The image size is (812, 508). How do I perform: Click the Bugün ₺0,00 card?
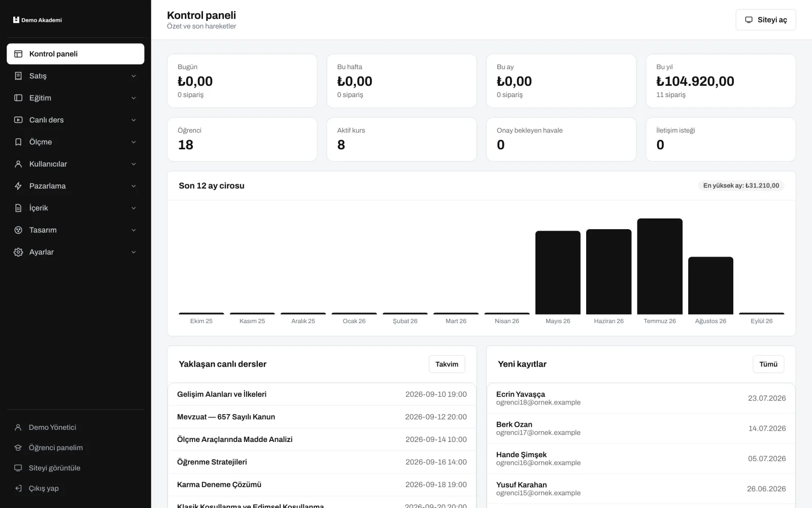[242, 81]
